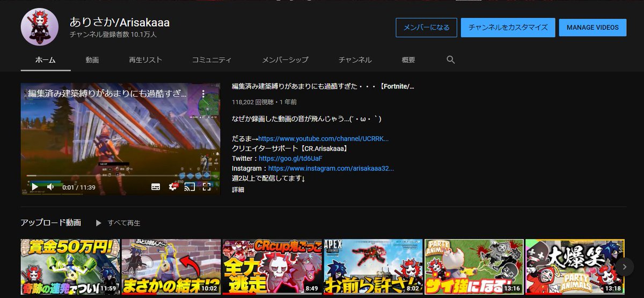This screenshot has width=644, height=298.
Task: Switch the player to fullscreen
Action: tap(207, 187)
